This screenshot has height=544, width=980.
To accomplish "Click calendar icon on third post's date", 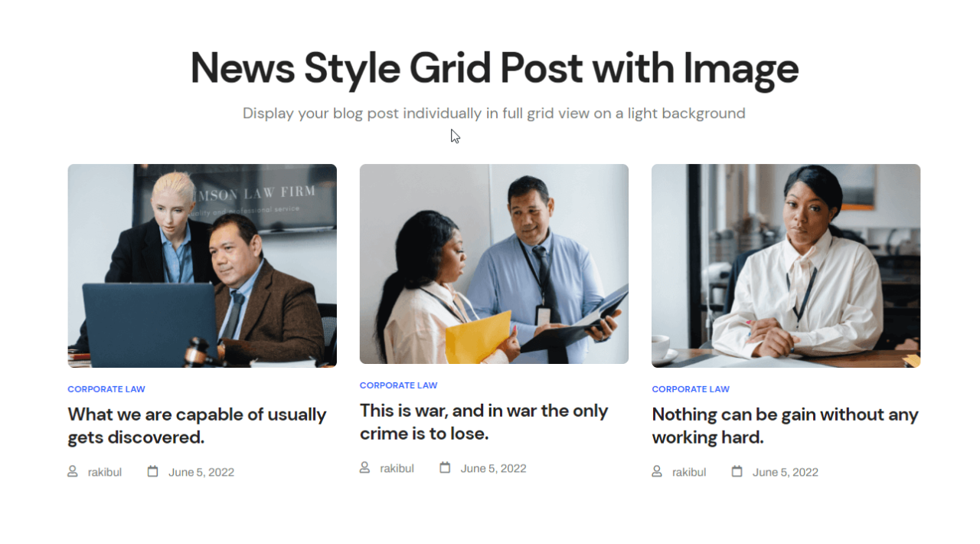I will pyautogui.click(x=737, y=471).
